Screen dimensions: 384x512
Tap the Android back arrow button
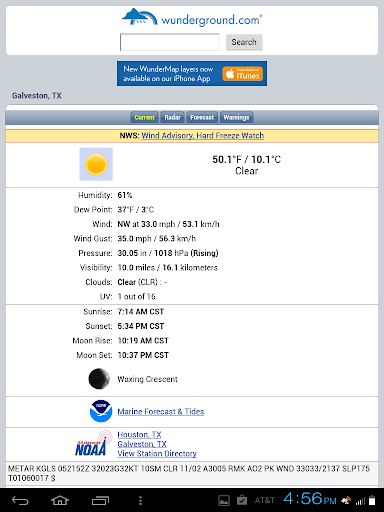20,500
